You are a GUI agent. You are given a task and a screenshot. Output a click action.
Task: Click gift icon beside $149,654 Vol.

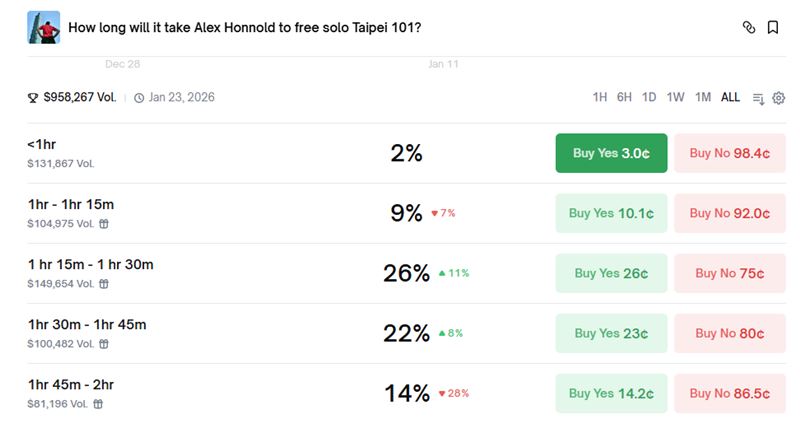point(103,284)
